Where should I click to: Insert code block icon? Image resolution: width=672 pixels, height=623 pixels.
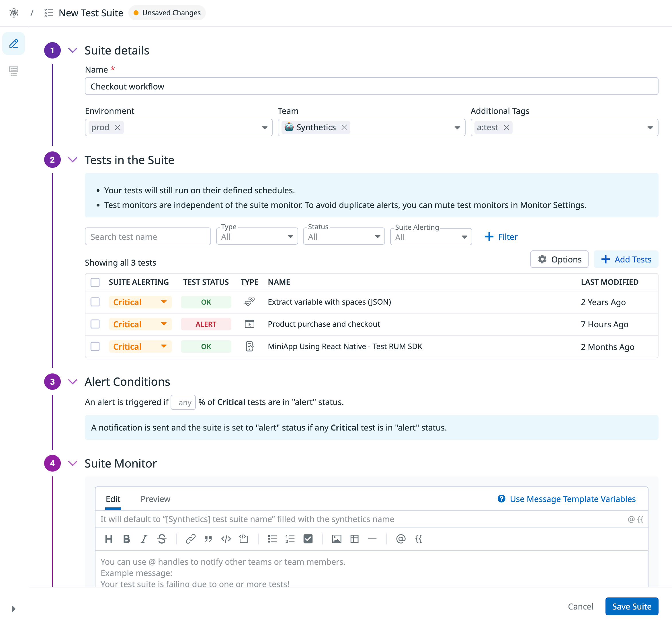coord(244,539)
